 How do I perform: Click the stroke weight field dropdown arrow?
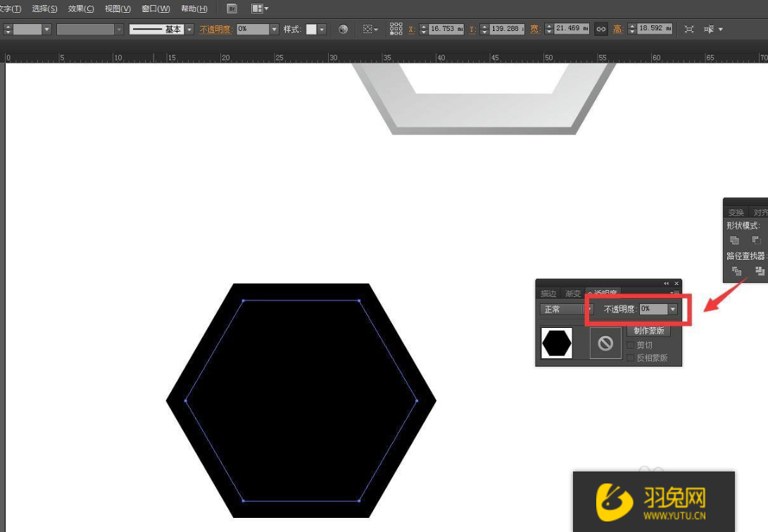47,30
